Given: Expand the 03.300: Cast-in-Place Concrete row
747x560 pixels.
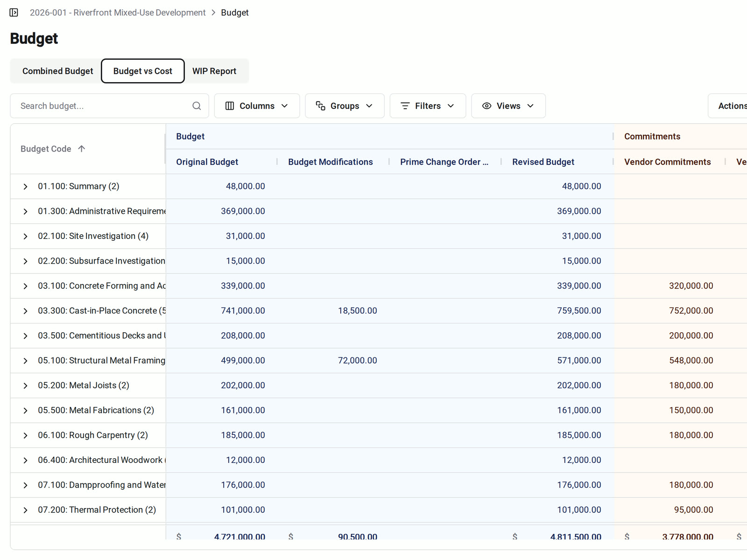Looking at the screenshot, I should click(x=26, y=311).
